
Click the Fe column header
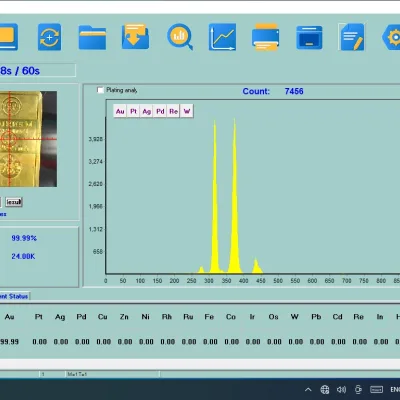click(x=209, y=317)
